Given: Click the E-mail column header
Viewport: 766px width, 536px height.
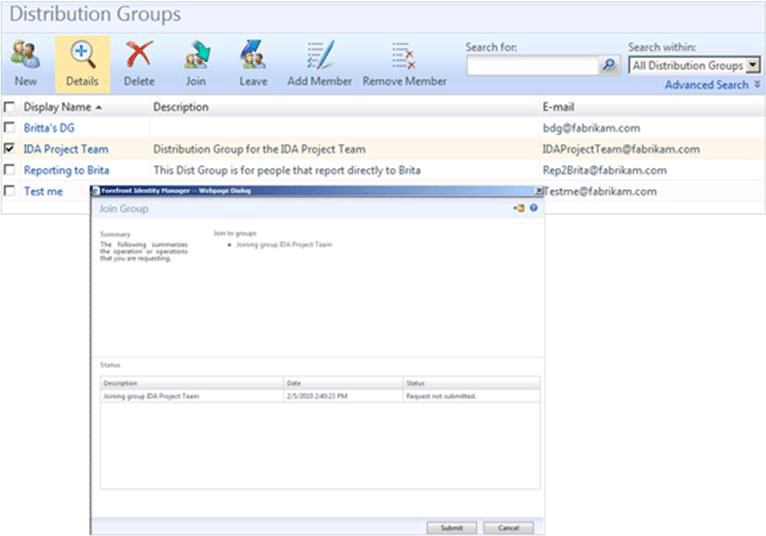Looking at the screenshot, I should pyautogui.click(x=558, y=107).
